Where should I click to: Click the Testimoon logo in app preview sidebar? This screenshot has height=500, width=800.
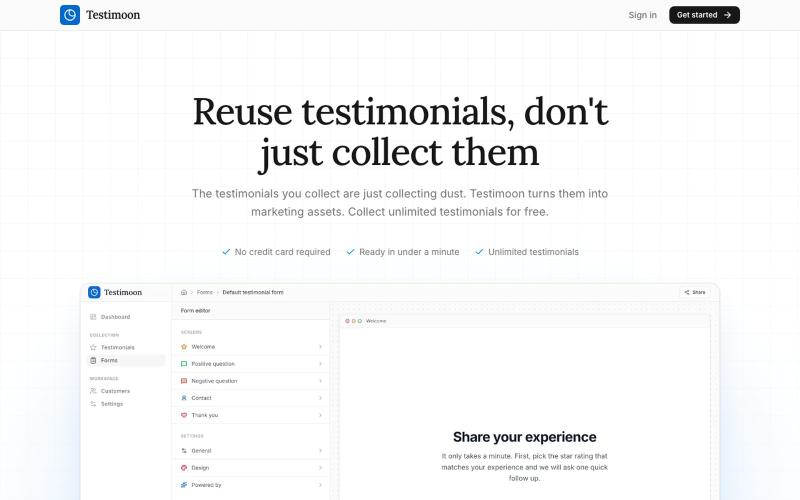[x=94, y=292]
